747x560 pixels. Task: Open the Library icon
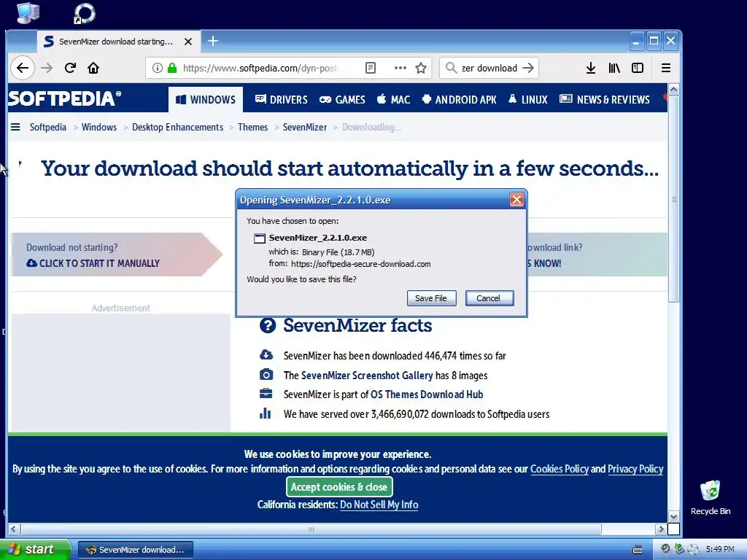(614, 68)
